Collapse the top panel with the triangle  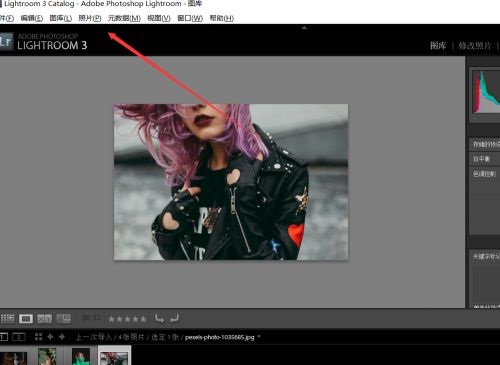click(304, 28)
